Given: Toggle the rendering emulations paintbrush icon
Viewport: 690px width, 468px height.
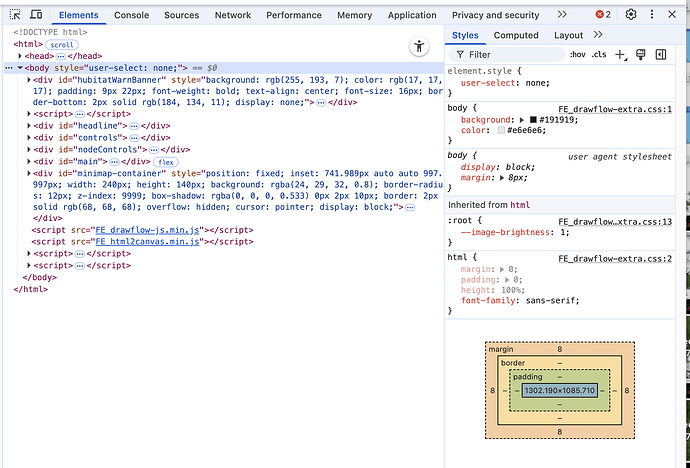Looking at the screenshot, I should pos(641,55).
